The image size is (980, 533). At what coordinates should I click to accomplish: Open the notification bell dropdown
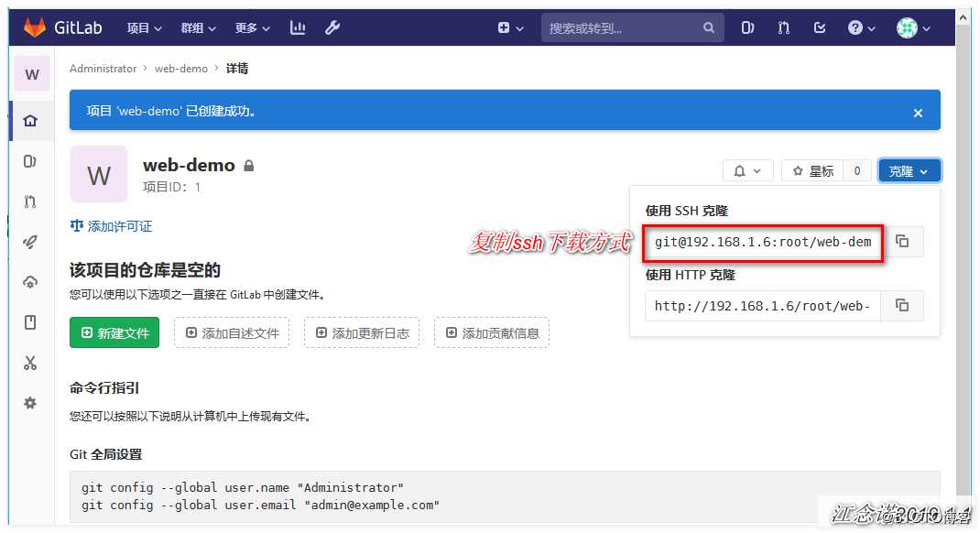click(747, 170)
